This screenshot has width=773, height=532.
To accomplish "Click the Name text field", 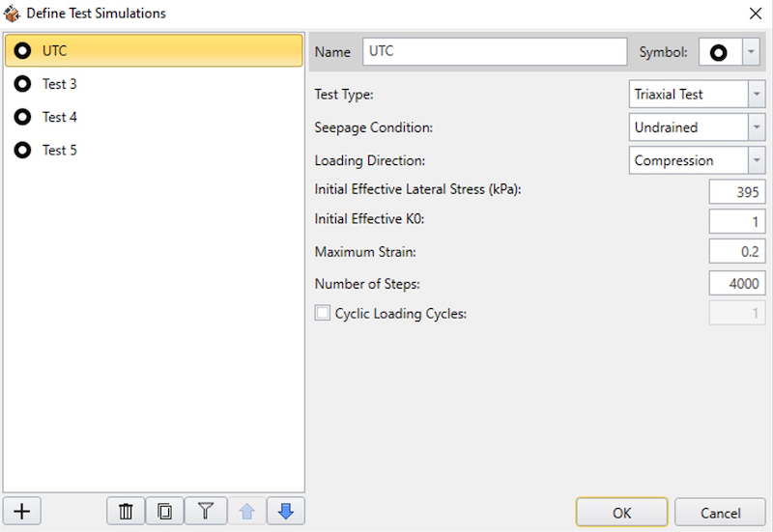I will click(x=495, y=51).
